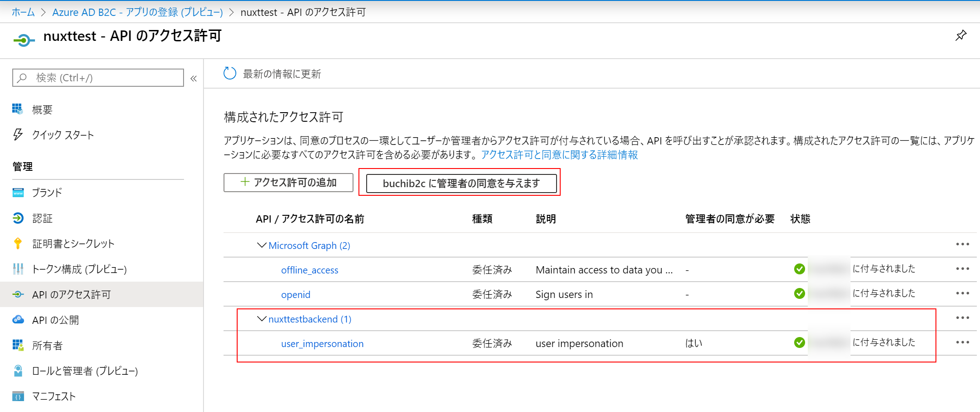Open the offline_access permission link
This screenshot has width=980, height=412.
click(x=310, y=270)
